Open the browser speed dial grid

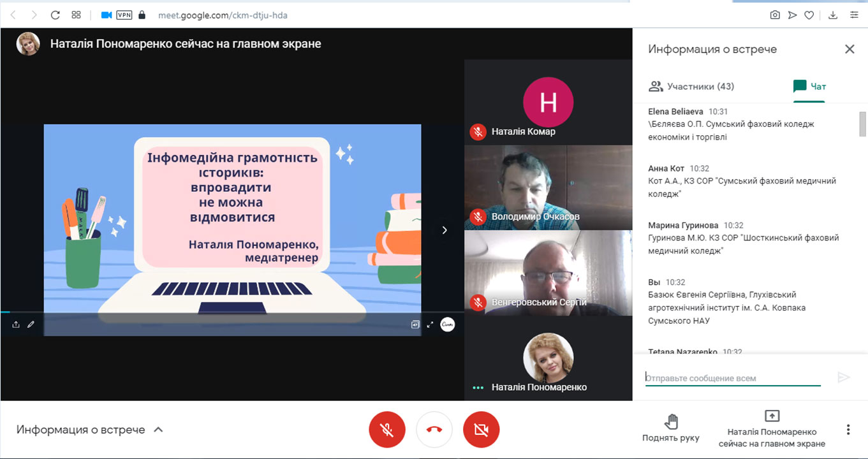(76, 15)
